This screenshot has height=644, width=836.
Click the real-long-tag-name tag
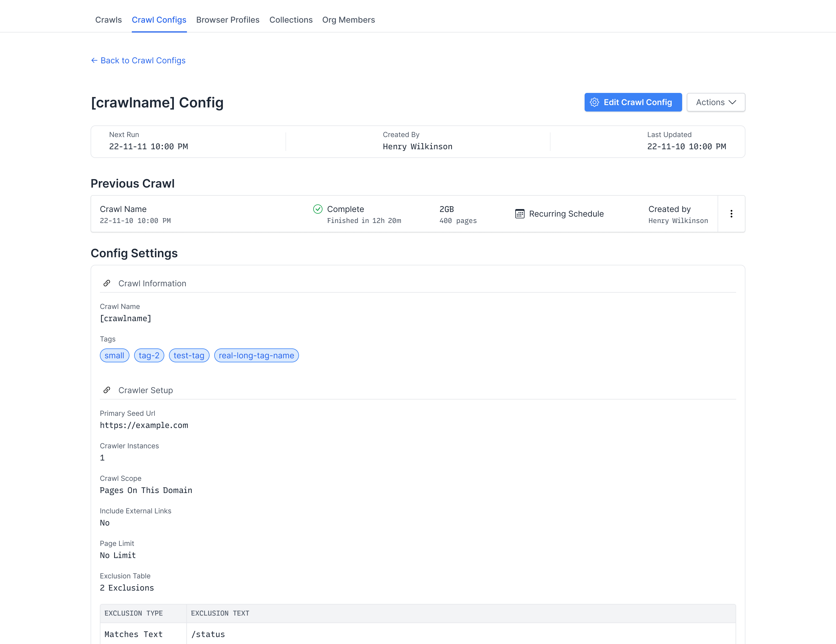click(x=256, y=355)
